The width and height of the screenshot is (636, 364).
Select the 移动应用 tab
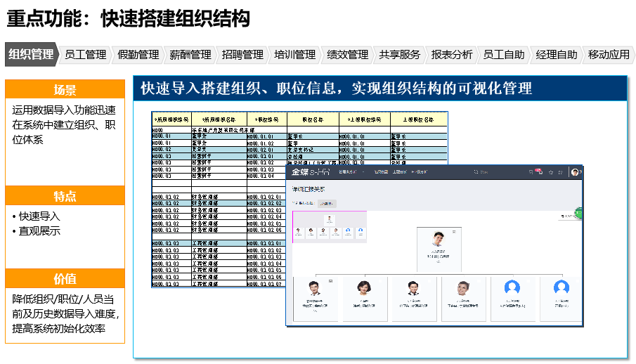click(609, 55)
